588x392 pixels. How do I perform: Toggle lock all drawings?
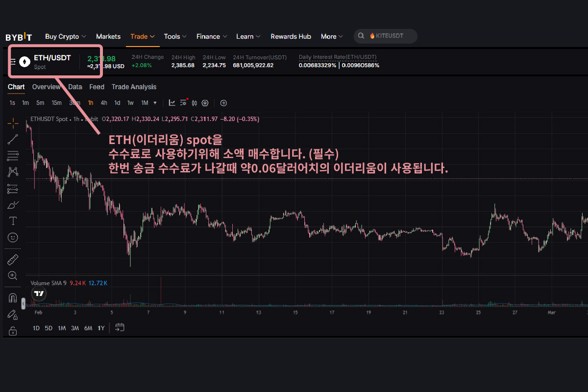(x=13, y=331)
